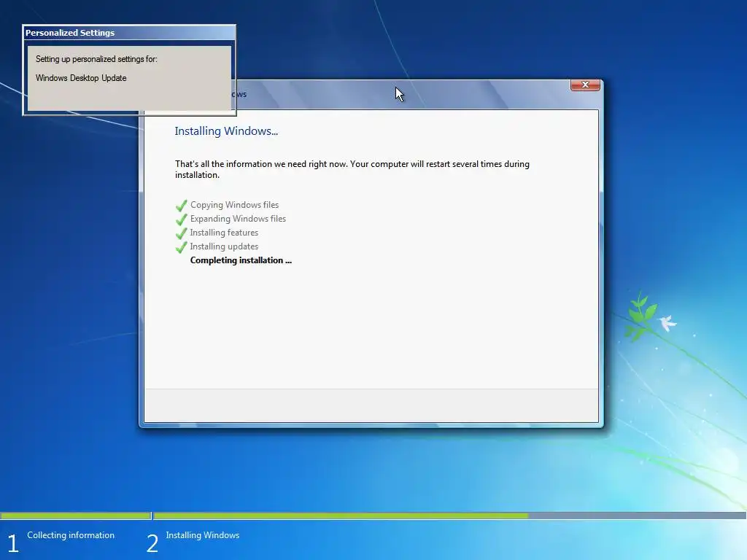Click the restart information paragraph text
The height and width of the screenshot is (560, 747).
(352, 169)
